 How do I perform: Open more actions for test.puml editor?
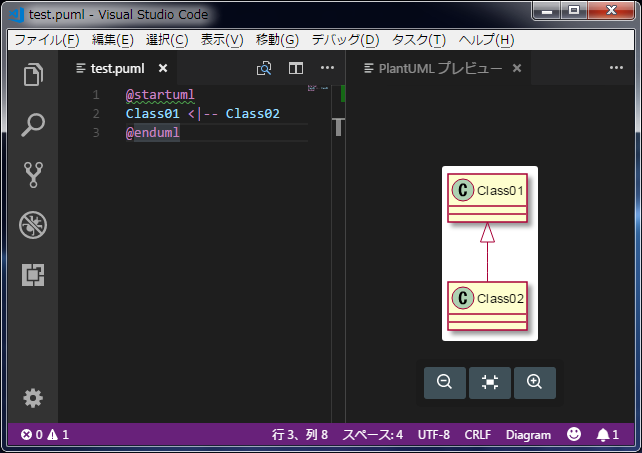tap(327, 68)
